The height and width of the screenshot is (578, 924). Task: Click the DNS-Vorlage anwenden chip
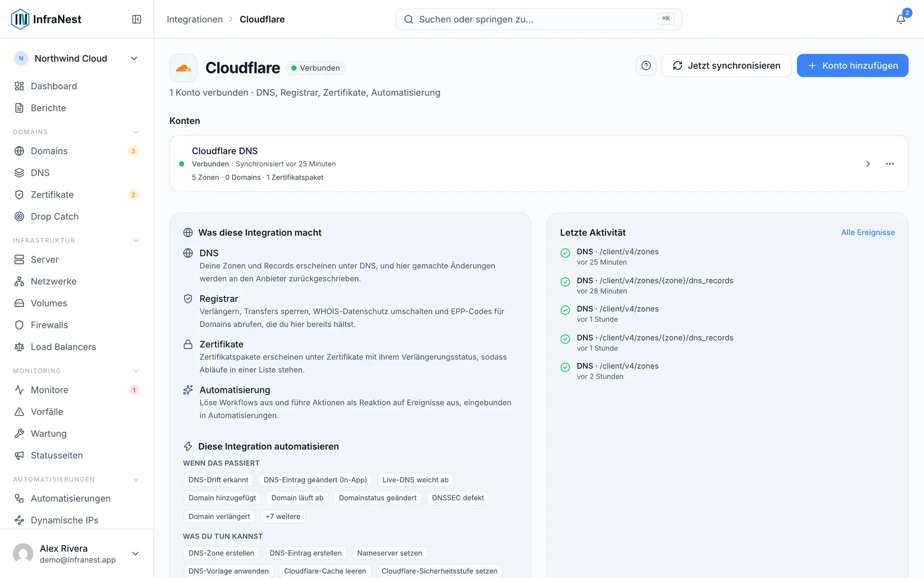(229, 571)
